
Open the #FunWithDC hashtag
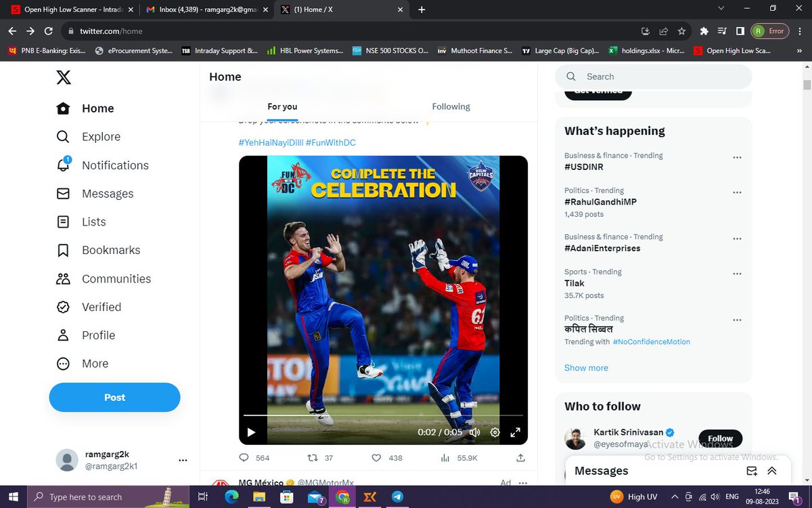[x=331, y=142]
